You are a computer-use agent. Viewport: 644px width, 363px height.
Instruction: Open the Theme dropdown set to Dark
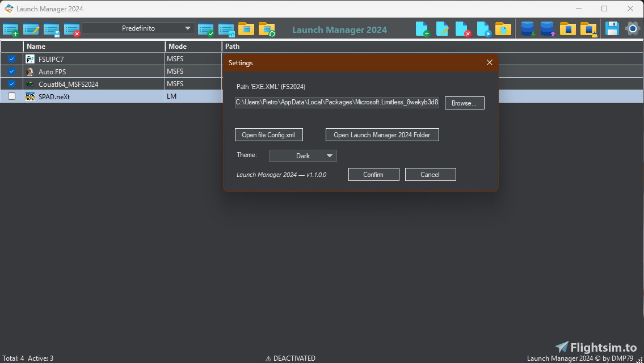click(302, 155)
